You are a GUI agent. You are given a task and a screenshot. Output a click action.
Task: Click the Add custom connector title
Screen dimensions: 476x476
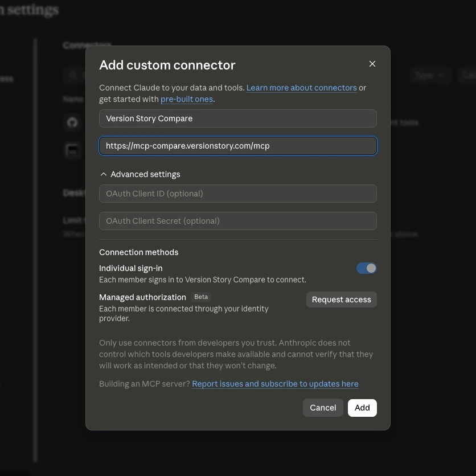tap(167, 65)
